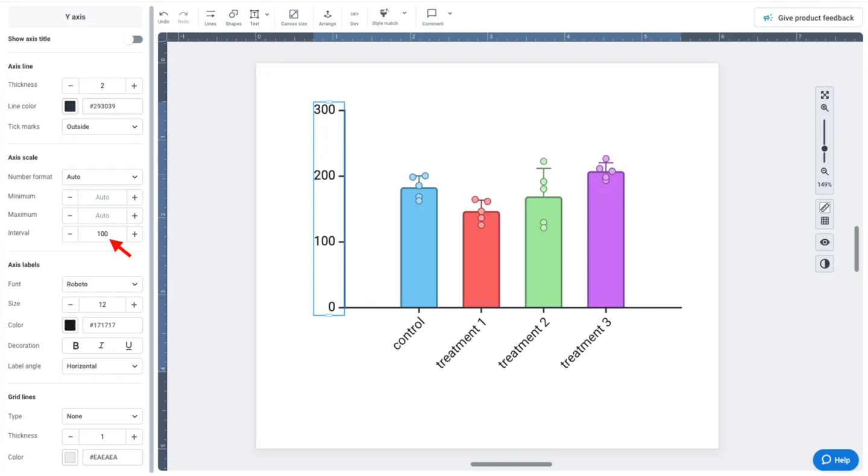
Task: Click the axis Line color swatch
Action: (69, 106)
